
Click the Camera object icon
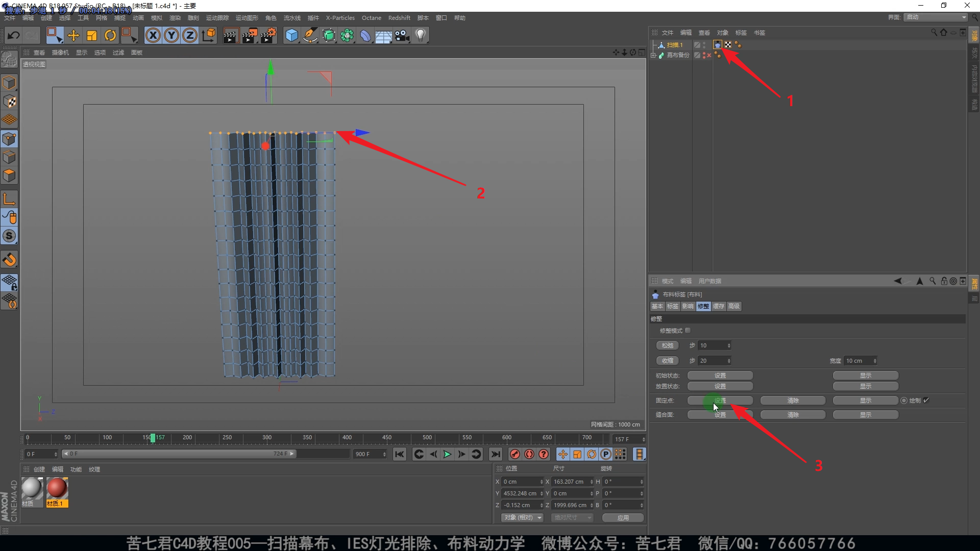pyautogui.click(x=402, y=35)
